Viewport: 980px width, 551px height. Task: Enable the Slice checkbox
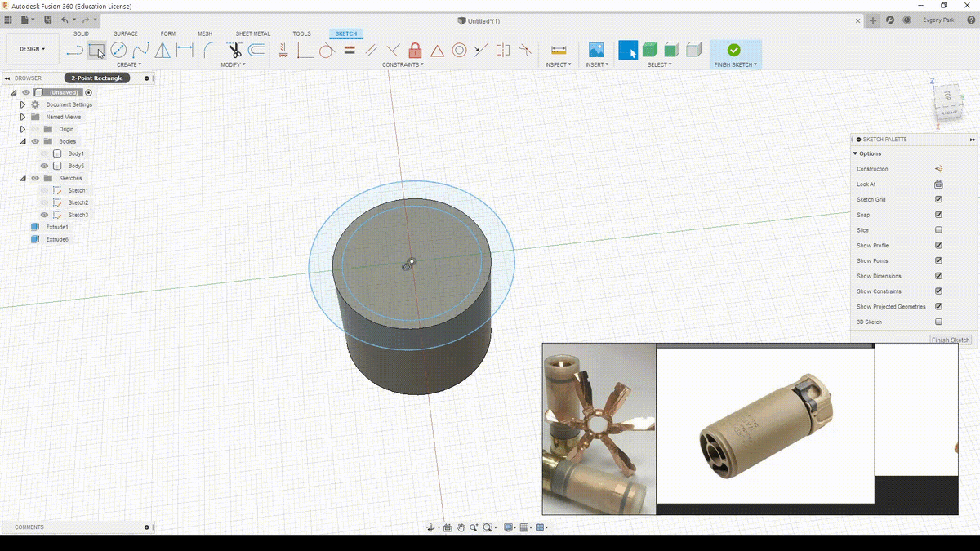point(938,230)
